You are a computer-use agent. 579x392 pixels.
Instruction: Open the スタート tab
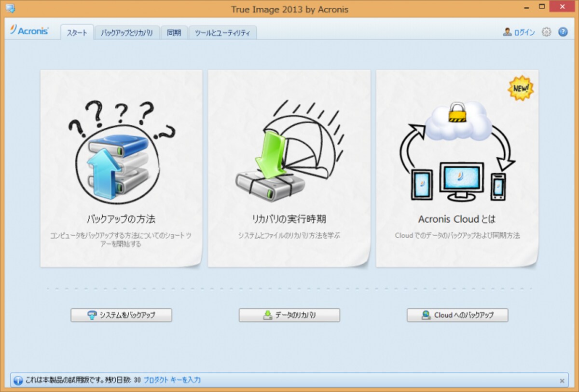point(77,33)
